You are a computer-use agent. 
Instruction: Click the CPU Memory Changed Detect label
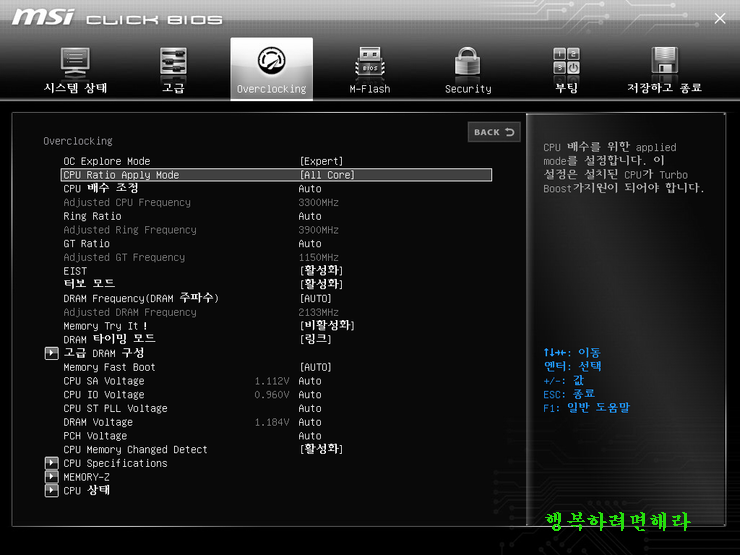click(135, 449)
